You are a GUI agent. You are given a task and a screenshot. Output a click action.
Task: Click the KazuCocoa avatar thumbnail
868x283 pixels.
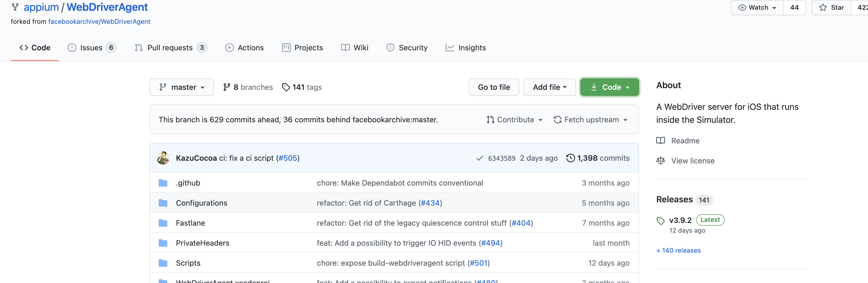pyautogui.click(x=163, y=158)
